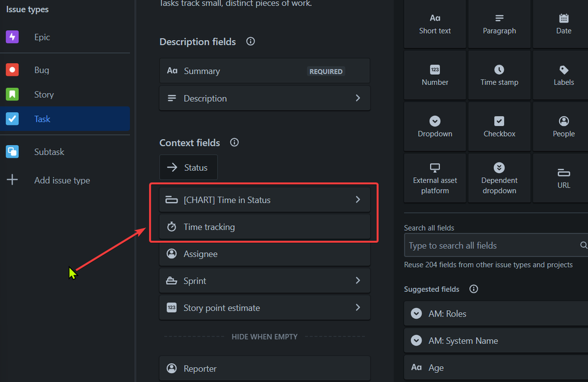588x382 pixels.
Task: Click the Description fields heading
Action: click(198, 42)
